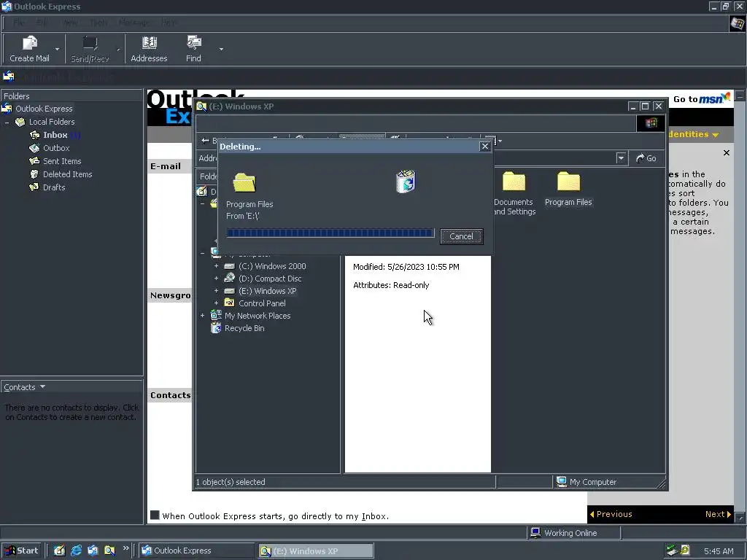The width and height of the screenshot is (747, 560).
Task: Select (C:) Windows 2000 drive in tree
Action: click(272, 266)
